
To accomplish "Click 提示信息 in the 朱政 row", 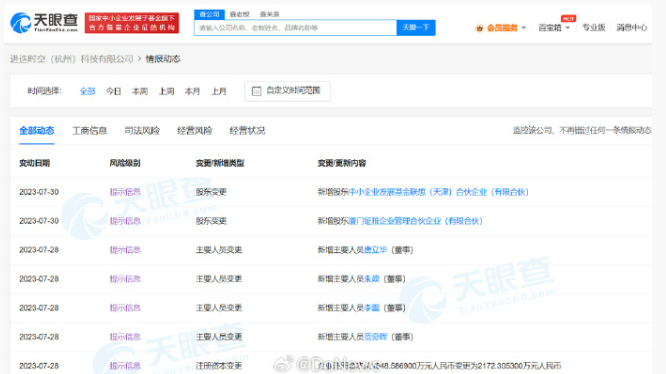I will click(125, 279).
